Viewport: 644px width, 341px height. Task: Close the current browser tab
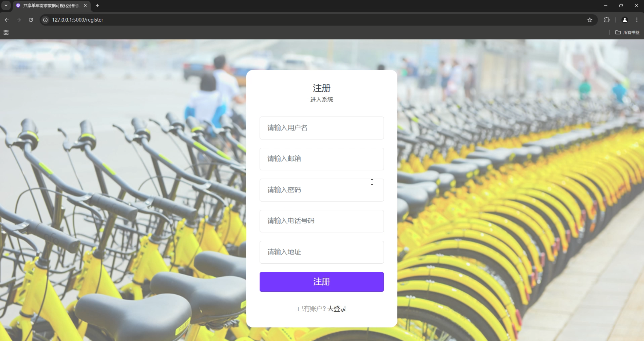[x=85, y=6]
